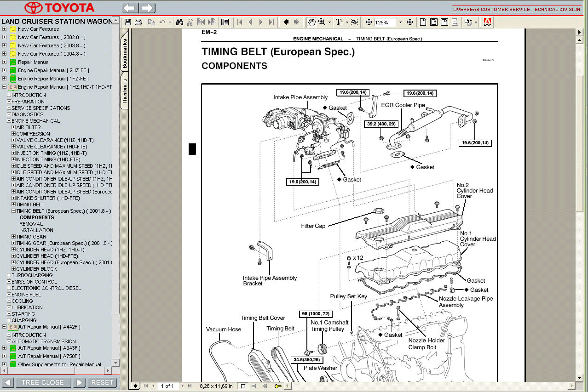Click the tree panel horizontal scrollbar right arrow
Image resolution: width=588 pixels, height=392 pixels.
tap(108, 370)
